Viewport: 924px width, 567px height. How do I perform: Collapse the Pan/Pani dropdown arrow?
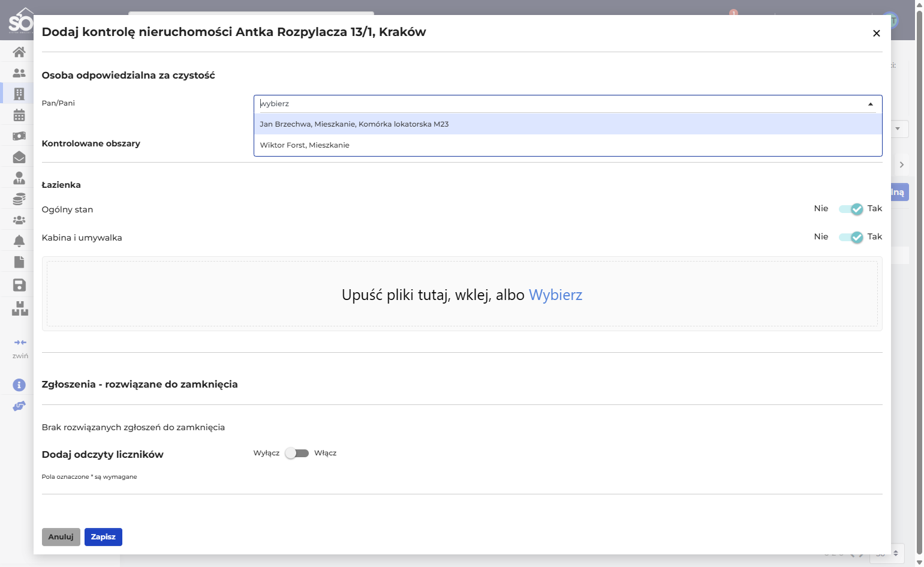(x=871, y=104)
